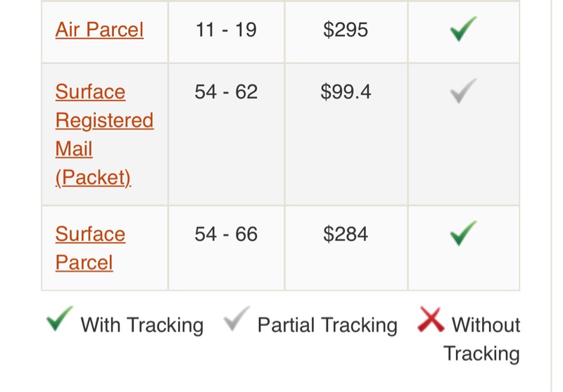Click the word 'Without' in the legend
The image size is (563, 392).
click(x=486, y=325)
